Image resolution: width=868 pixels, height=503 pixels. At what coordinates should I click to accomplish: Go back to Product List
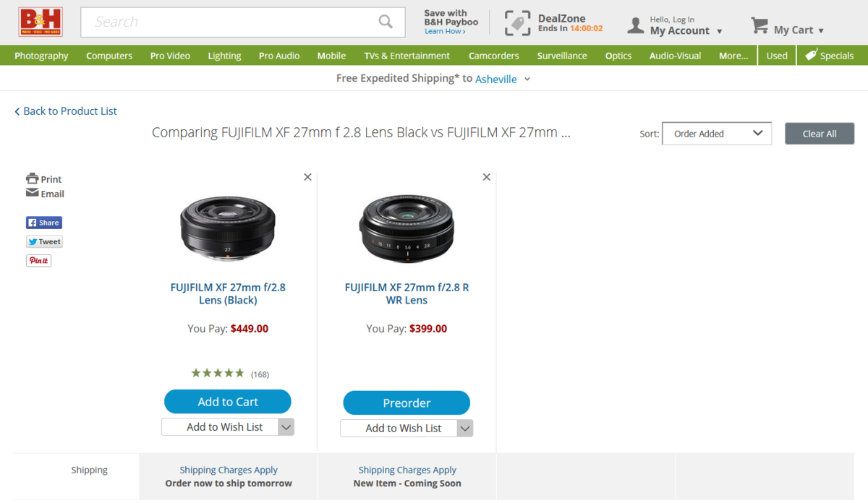click(66, 111)
